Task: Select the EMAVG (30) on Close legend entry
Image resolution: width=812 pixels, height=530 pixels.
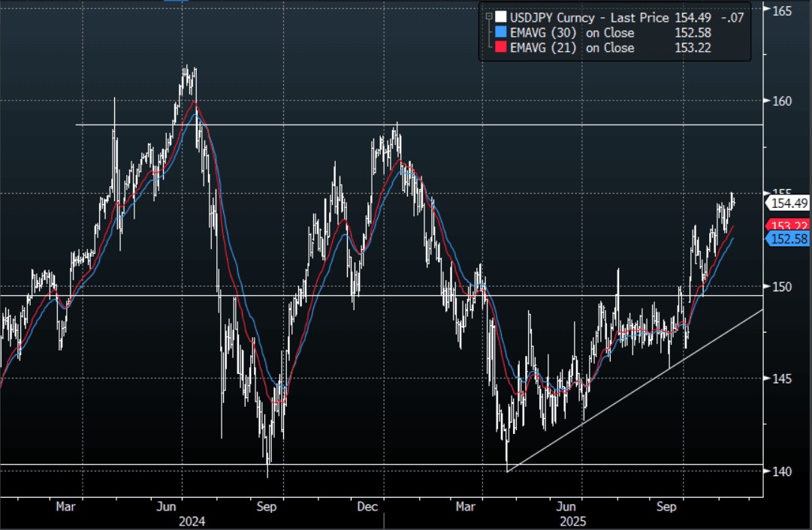Action: click(572, 33)
